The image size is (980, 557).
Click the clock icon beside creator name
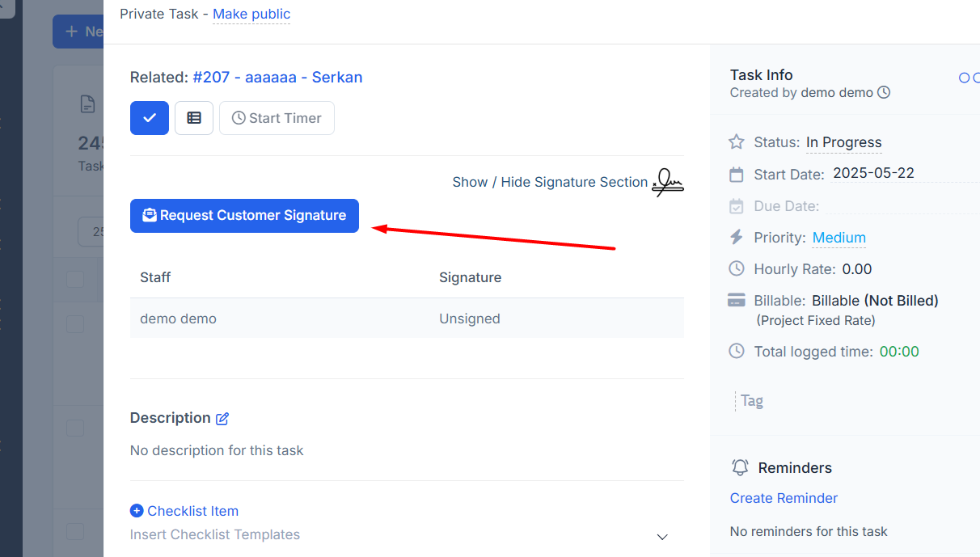click(x=884, y=93)
